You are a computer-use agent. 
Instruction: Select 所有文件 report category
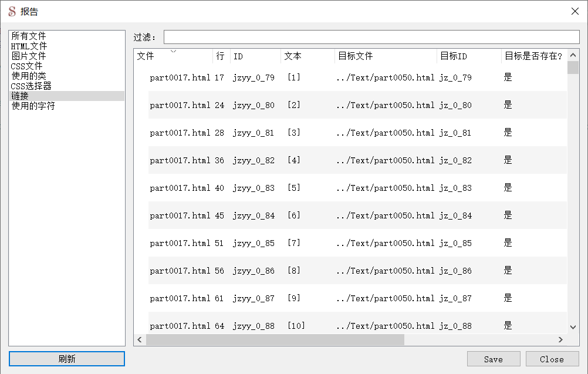pos(28,36)
